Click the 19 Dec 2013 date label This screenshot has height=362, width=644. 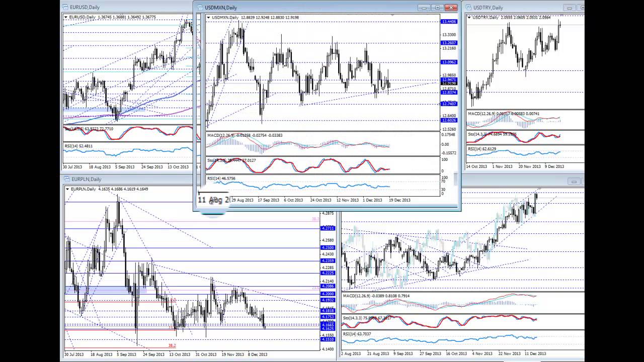click(x=399, y=200)
